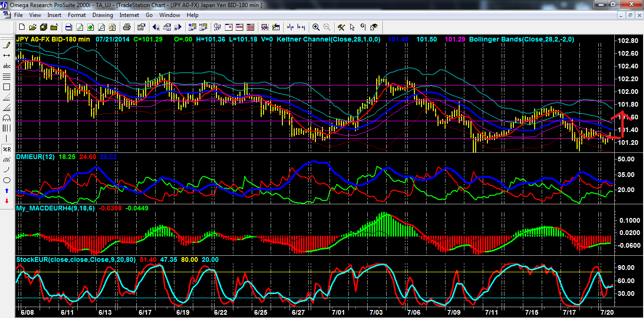Open the Insert menu

tap(54, 15)
